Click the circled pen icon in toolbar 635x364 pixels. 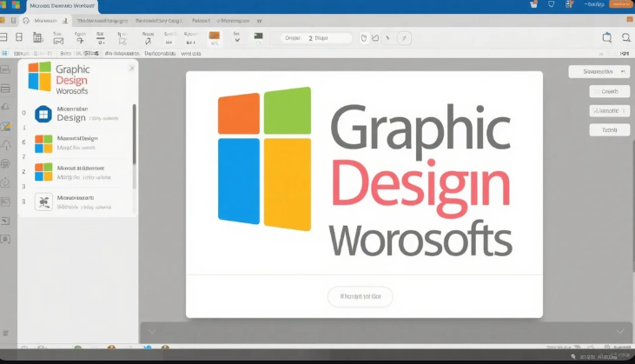point(404,38)
